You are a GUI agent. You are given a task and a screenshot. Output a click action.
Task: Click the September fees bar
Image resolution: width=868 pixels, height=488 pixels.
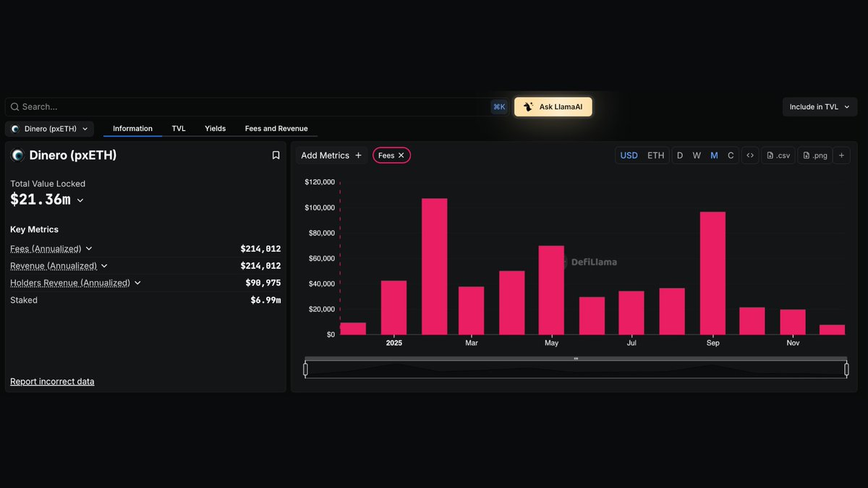[x=712, y=273]
